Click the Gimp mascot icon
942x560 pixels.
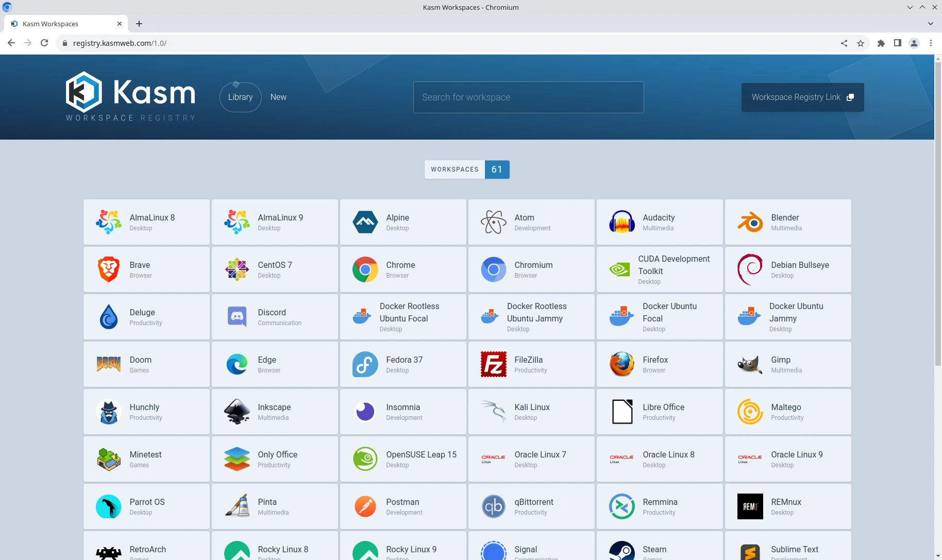tap(750, 364)
